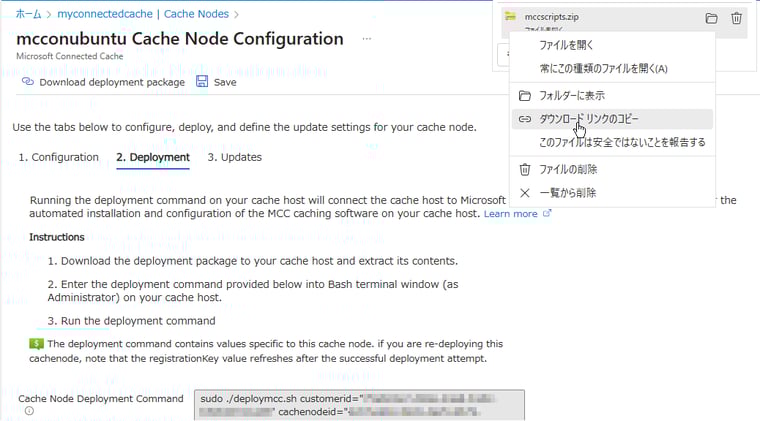
Task: Switch to the 1. Configuration tab
Action: [x=59, y=157]
